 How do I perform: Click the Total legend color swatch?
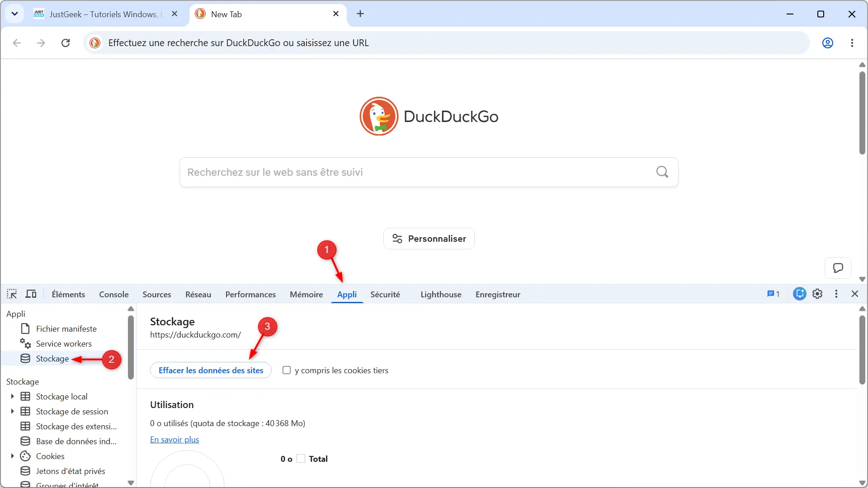point(301,459)
